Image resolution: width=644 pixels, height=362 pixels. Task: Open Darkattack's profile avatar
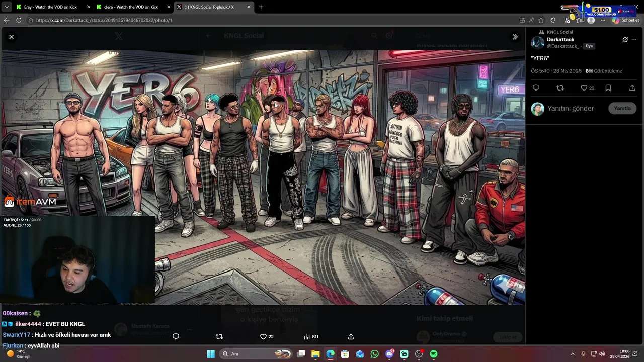point(538,43)
